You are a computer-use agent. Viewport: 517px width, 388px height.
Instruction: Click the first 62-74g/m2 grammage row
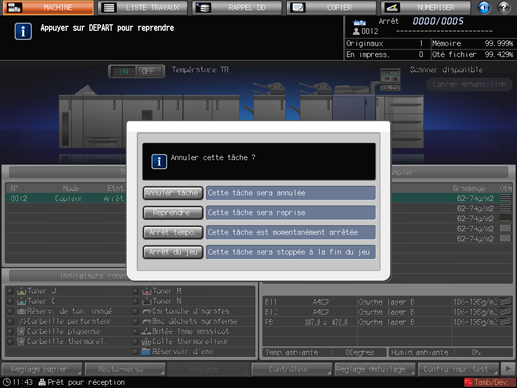[475, 198]
